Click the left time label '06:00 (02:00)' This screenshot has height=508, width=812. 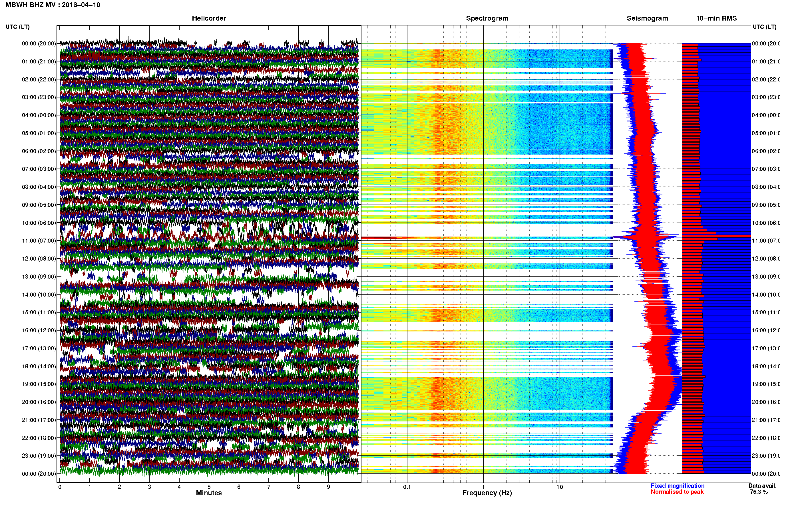[39, 151]
